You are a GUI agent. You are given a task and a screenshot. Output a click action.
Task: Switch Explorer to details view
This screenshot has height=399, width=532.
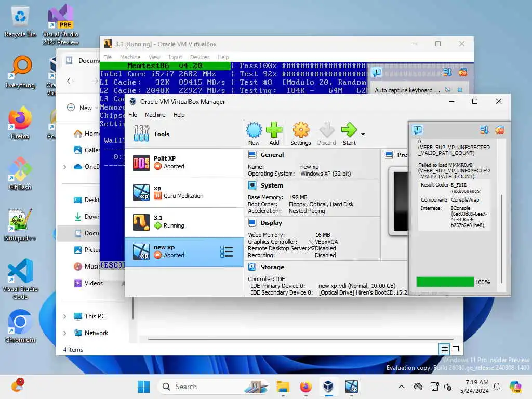point(445,349)
